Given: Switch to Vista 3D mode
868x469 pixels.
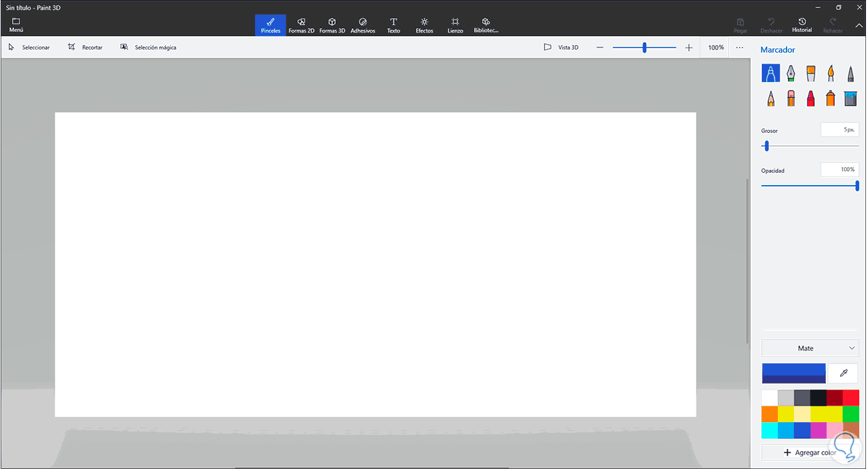Looking at the screenshot, I should coord(561,47).
